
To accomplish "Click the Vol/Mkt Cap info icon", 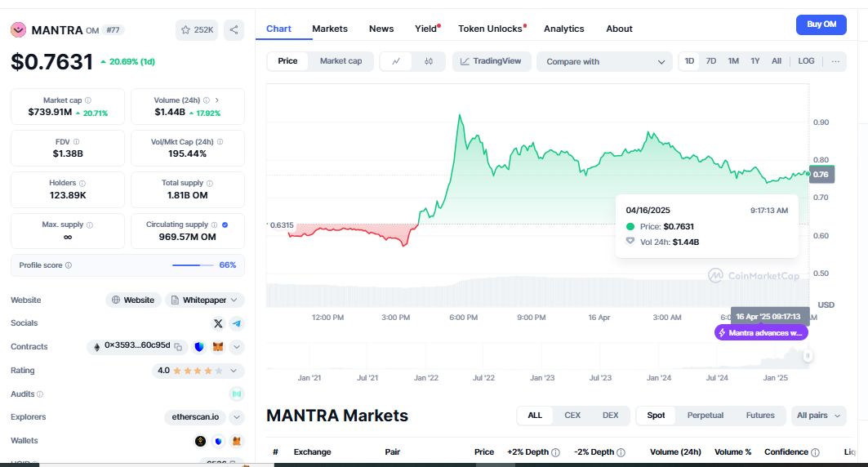I will [220, 141].
